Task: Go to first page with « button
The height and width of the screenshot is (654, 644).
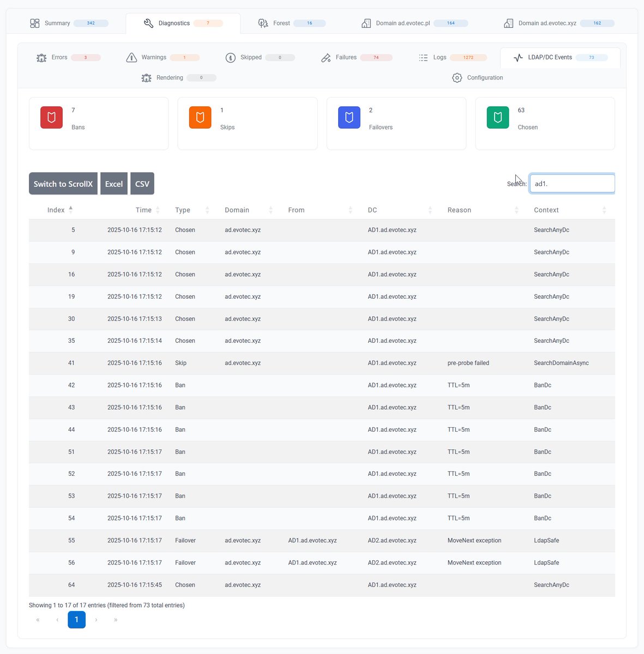Action: [38, 620]
